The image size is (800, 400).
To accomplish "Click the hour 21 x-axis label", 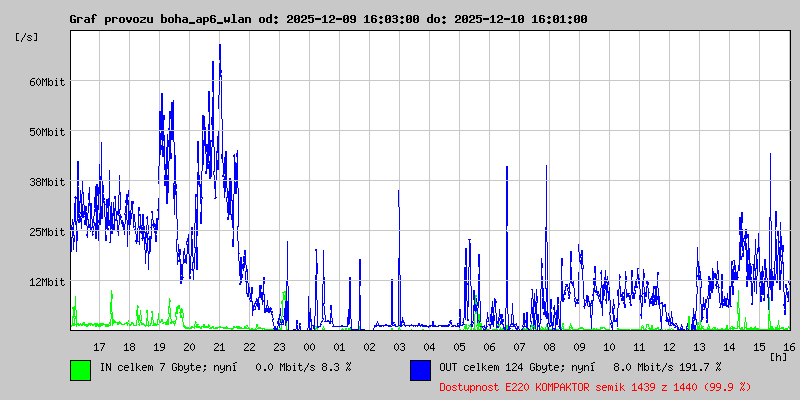I will click(x=219, y=347).
